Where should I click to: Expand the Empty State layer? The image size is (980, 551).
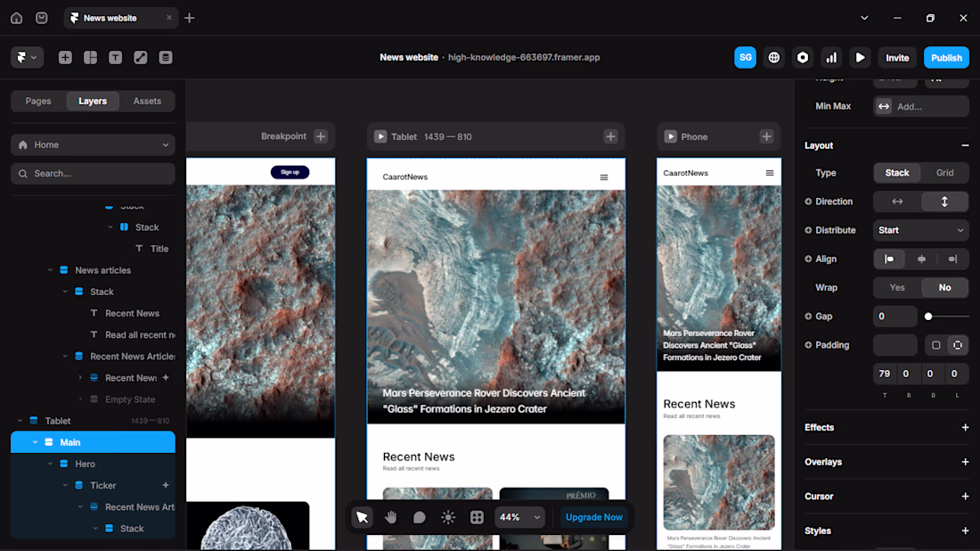(80, 399)
